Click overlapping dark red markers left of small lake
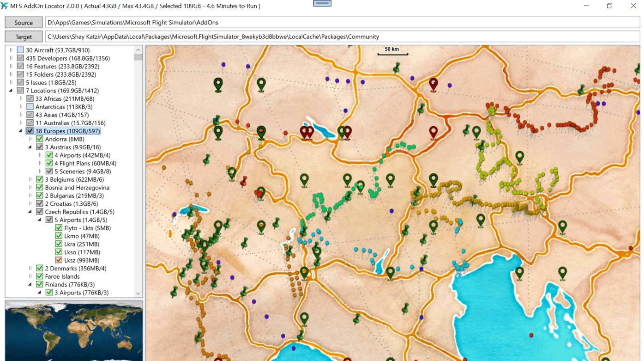The height and width of the screenshot is (361, 644). [307, 132]
